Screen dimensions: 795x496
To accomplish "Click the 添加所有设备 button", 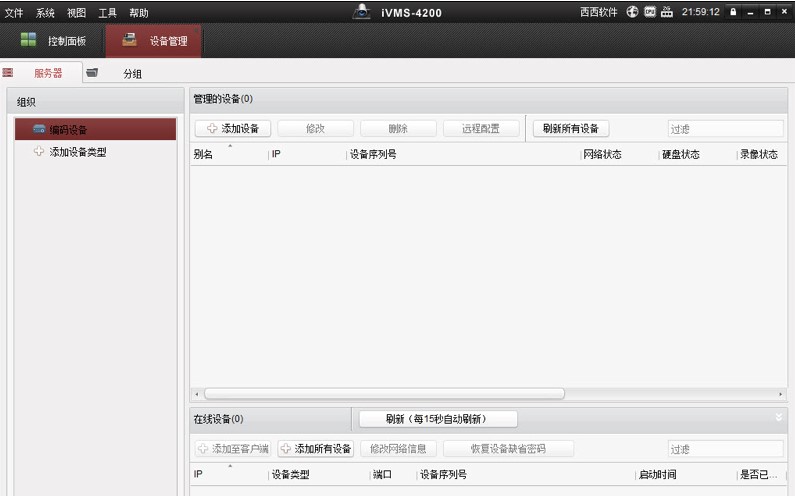I will click(x=315, y=449).
